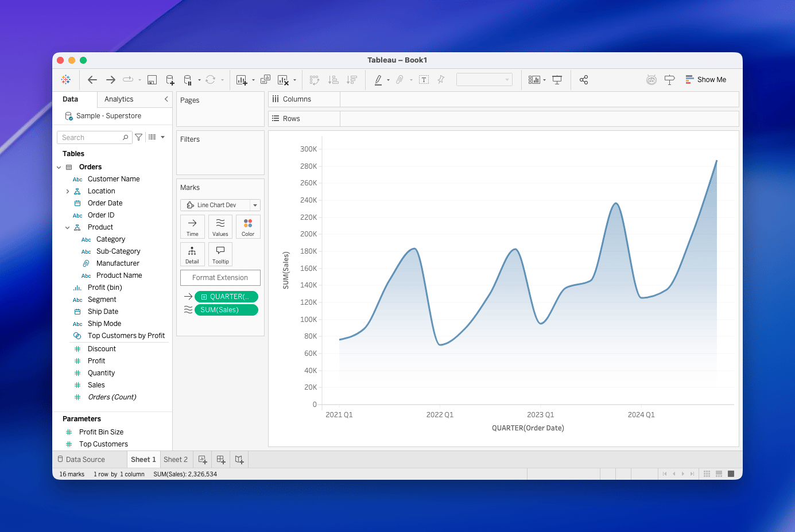The height and width of the screenshot is (532, 795).
Task: Click the Group members paperclip icon
Action: (400, 80)
